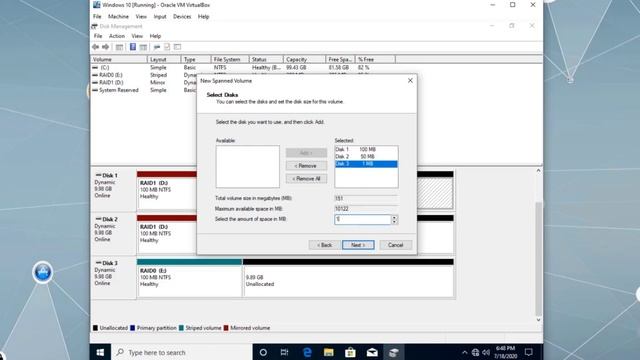The image size is (640, 360).
Task: Sort by the Volume column header
Action: (x=119, y=59)
